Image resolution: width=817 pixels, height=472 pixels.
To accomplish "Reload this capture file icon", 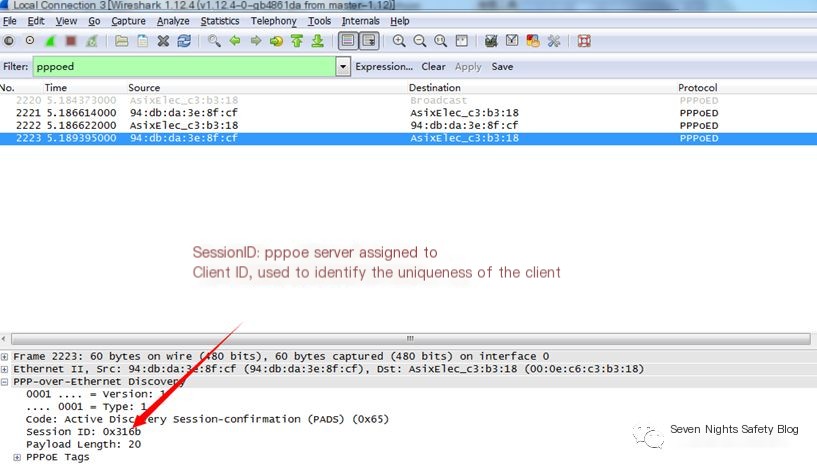I will pyautogui.click(x=184, y=41).
